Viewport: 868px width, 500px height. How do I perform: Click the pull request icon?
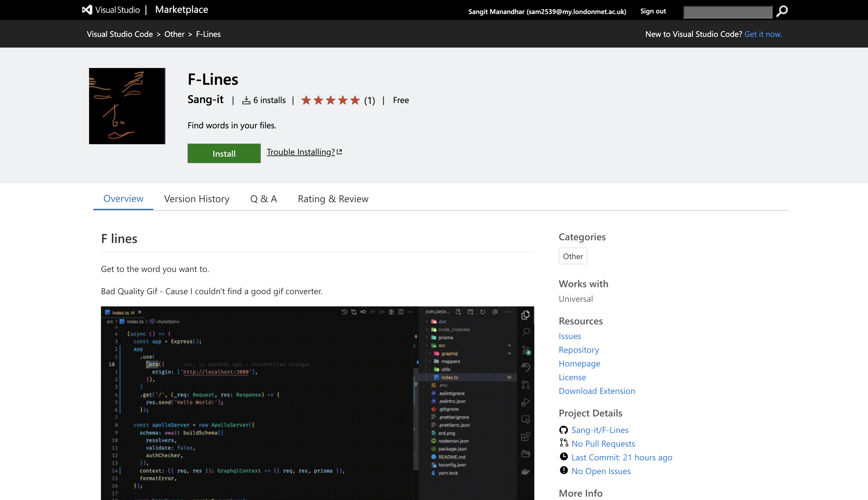tap(564, 443)
